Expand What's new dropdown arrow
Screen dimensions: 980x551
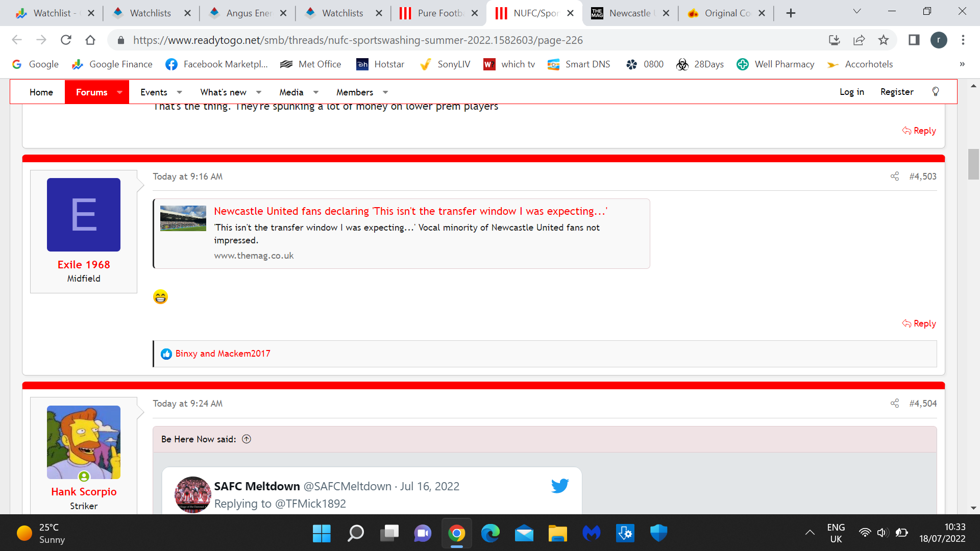[259, 92]
